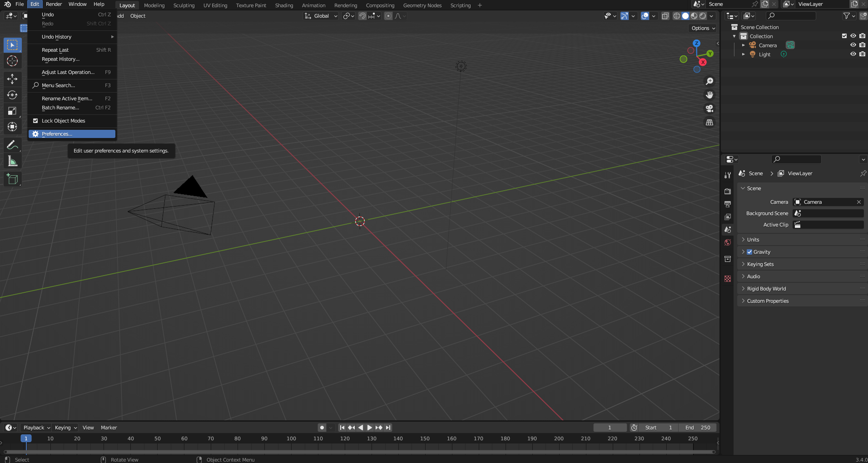The height and width of the screenshot is (463, 868).
Task: Select the Add Cube tool
Action: coord(12,179)
